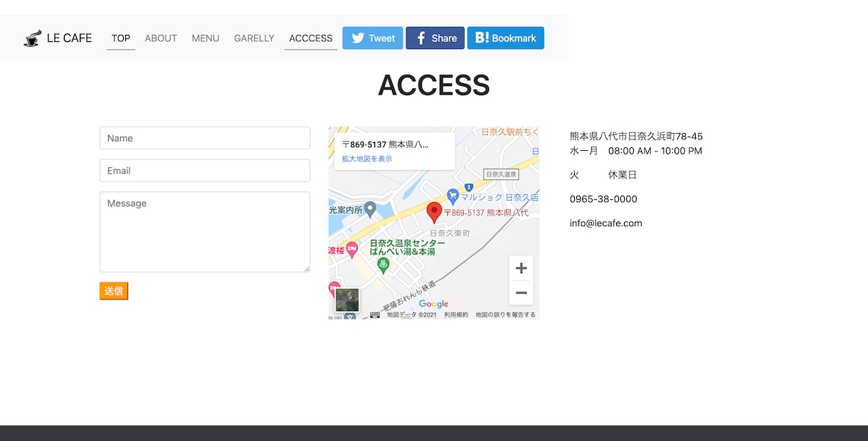Click the ACCESS page heading
868x441 pixels.
point(434,85)
